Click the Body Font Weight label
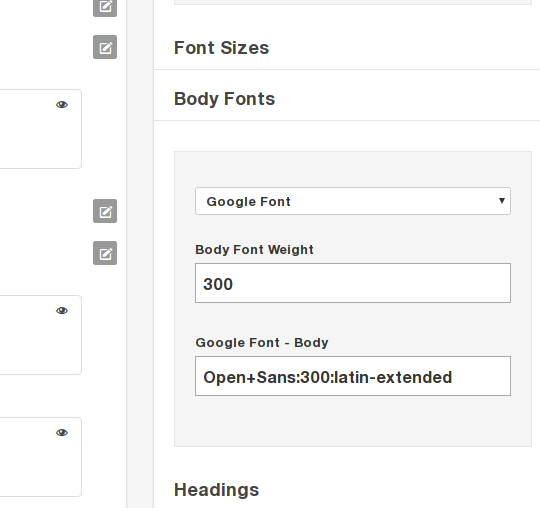This screenshot has height=508, width=540. 254,250
